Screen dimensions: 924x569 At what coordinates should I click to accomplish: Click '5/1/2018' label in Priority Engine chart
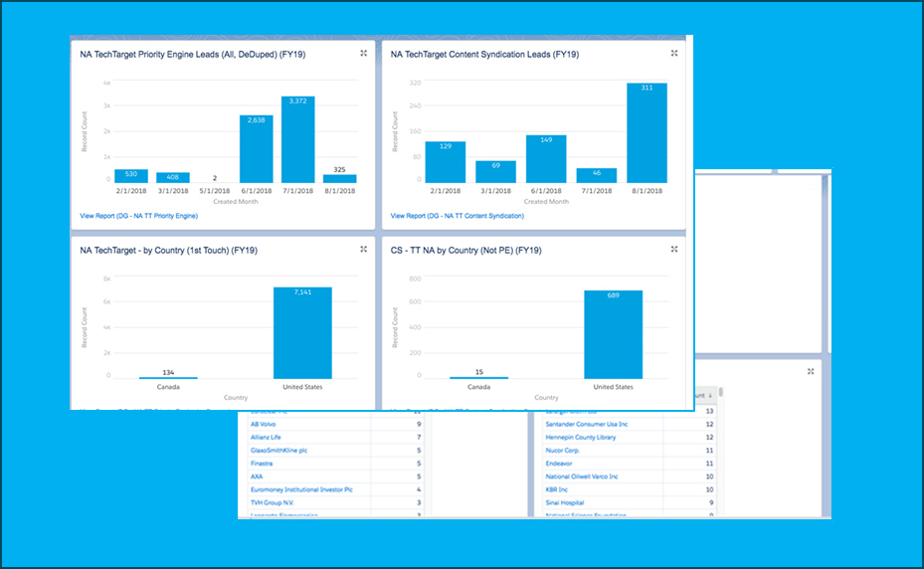(x=215, y=191)
